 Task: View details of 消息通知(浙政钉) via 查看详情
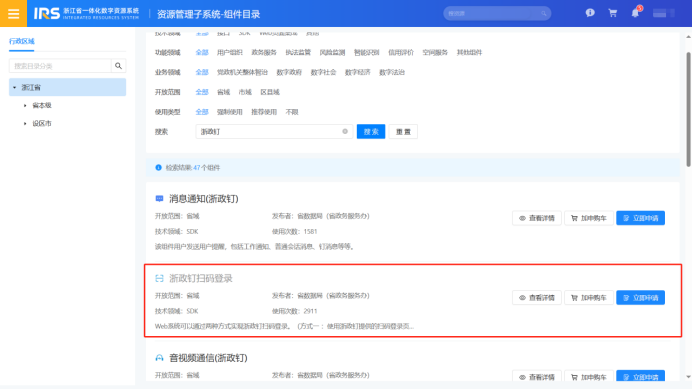coord(537,218)
